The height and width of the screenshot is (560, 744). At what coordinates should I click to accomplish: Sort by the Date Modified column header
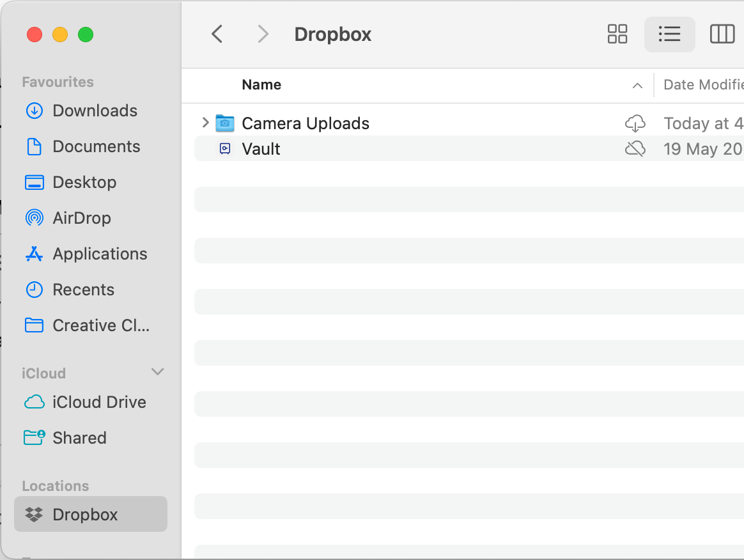click(x=703, y=84)
